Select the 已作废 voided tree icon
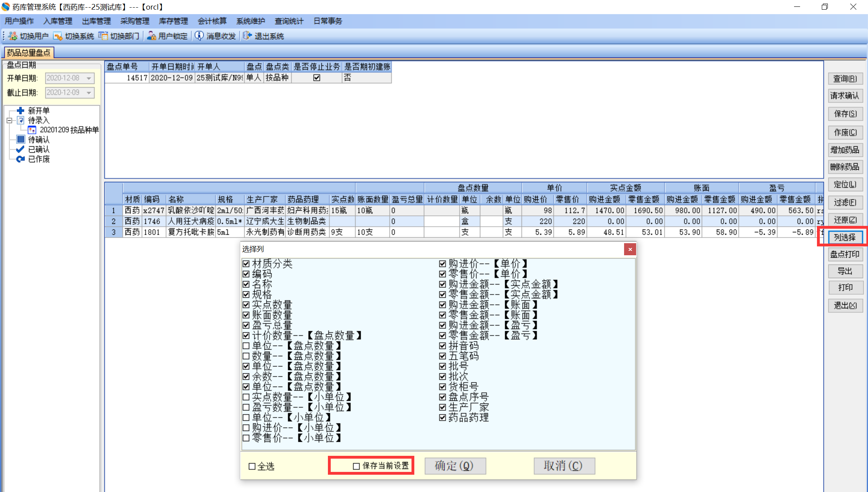This screenshot has height=492, width=868. (20, 159)
